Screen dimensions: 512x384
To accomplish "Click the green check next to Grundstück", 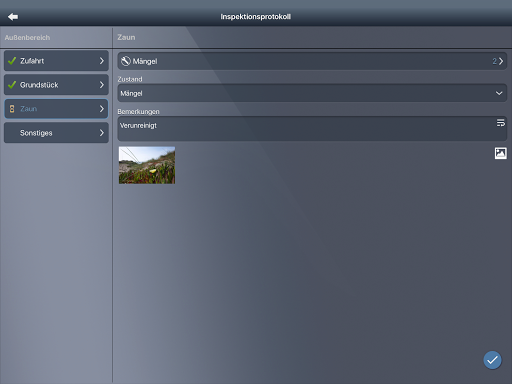I will [12, 85].
